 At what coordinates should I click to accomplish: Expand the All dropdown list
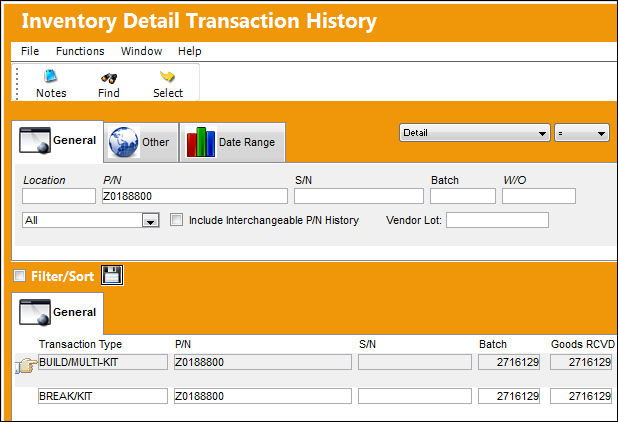[x=150, y=220]
